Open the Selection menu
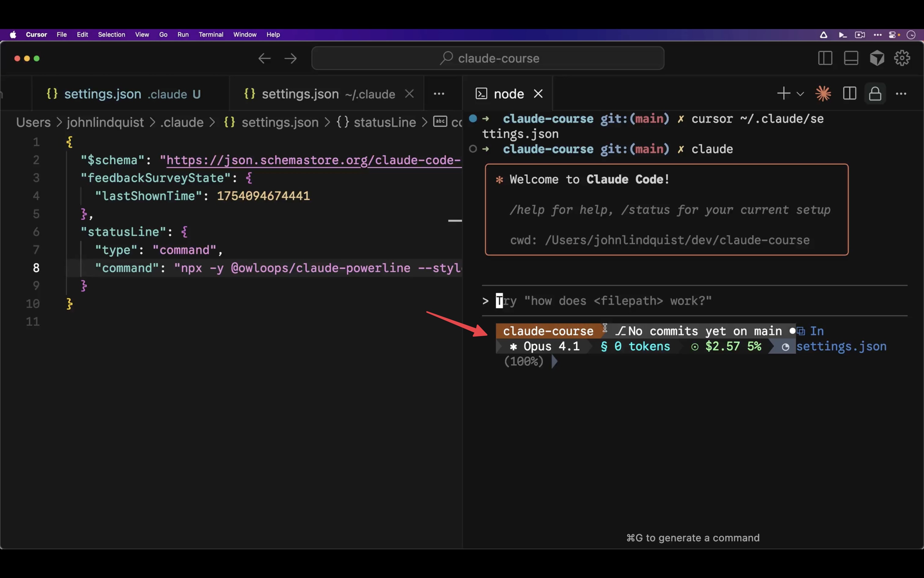 tap(112, 35)
